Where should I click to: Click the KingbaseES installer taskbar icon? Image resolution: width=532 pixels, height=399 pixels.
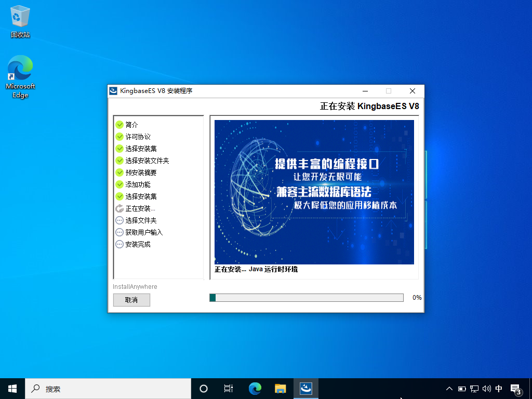(x=306, y=388)
